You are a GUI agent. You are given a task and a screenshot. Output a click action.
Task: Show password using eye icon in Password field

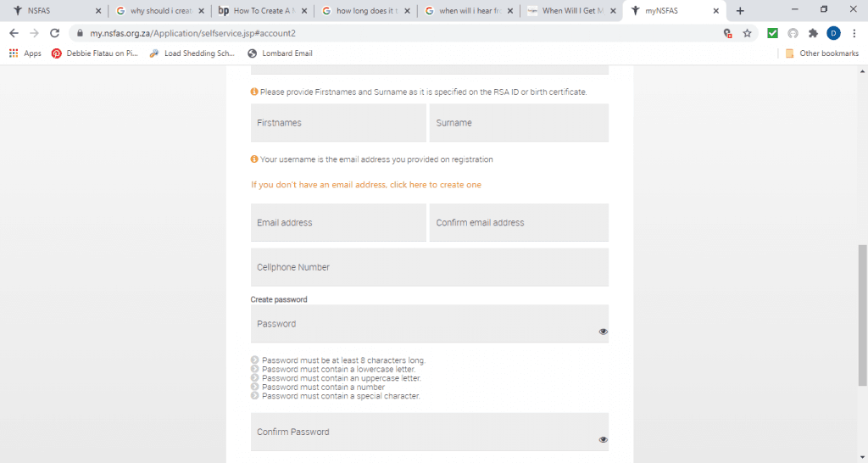(604, 332)
